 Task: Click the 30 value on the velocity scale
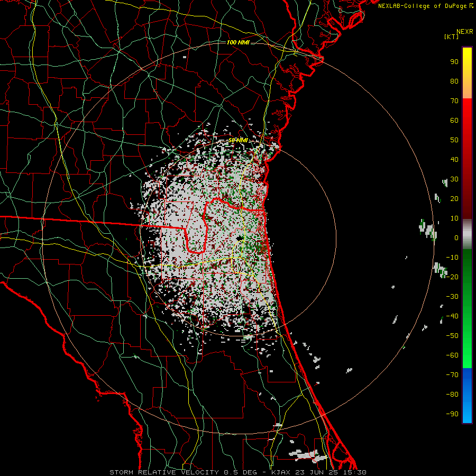(454, 179)
